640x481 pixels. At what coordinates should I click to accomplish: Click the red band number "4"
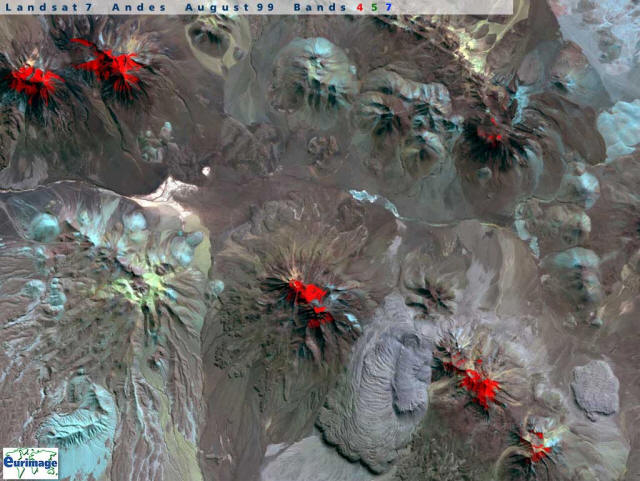tap(360, 7)
